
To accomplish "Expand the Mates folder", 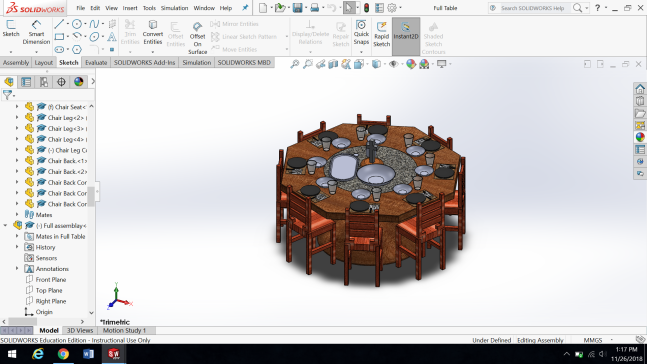I will (x=17, y=215).
